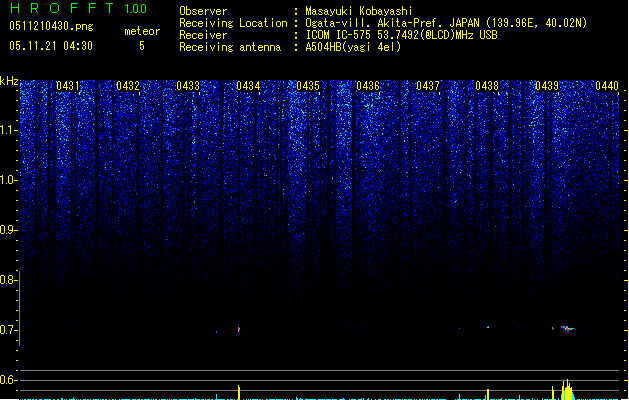The width and height of the screenshot is (629, 400).
Task: Click the Observer label
Action: tap(203, 11)
